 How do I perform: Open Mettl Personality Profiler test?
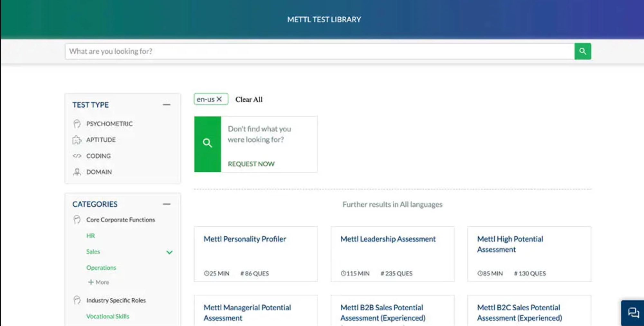pos(245,239)
